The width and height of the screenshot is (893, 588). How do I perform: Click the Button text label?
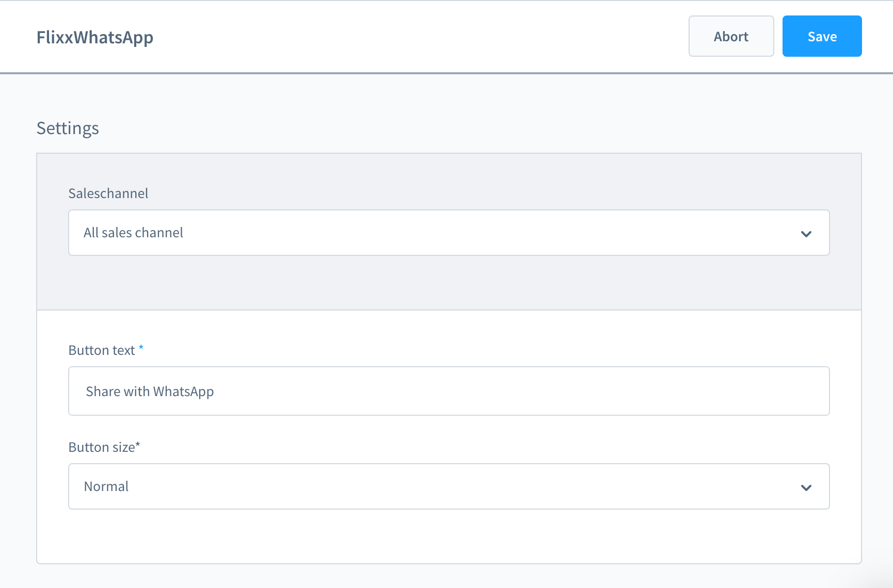[x=106, y=350]
